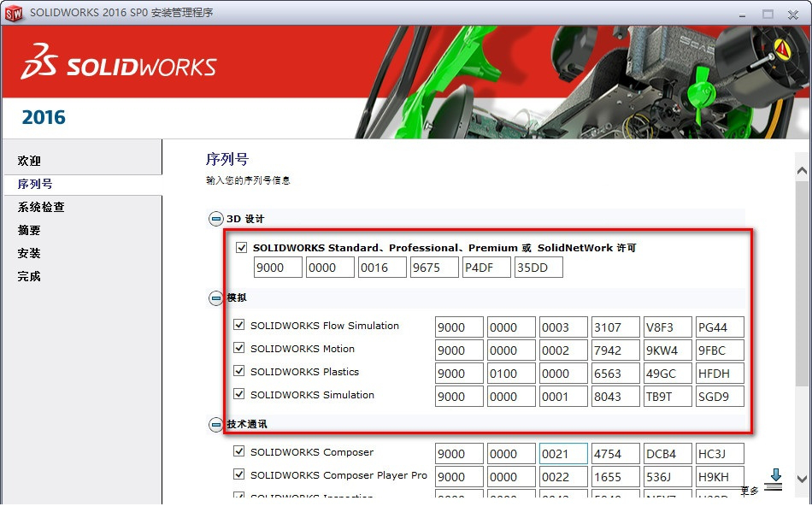Click Motion serial field 7942
The image size is (812, 524).
pos(615,350)
